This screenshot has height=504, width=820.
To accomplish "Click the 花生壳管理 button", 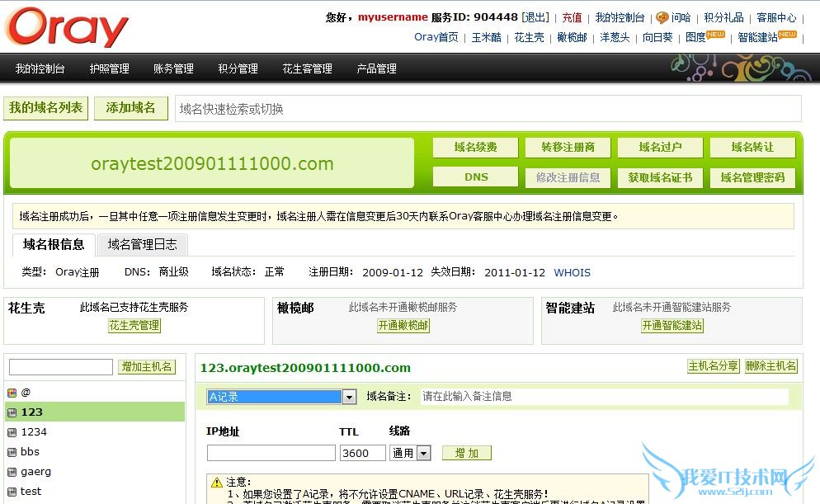I will pyautogui.click(x=134, y=326).
